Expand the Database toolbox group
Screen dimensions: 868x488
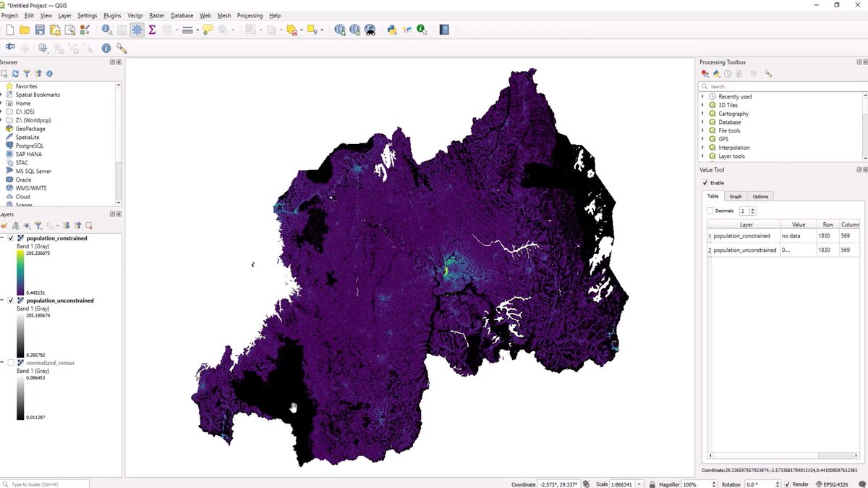pos(703,122)
